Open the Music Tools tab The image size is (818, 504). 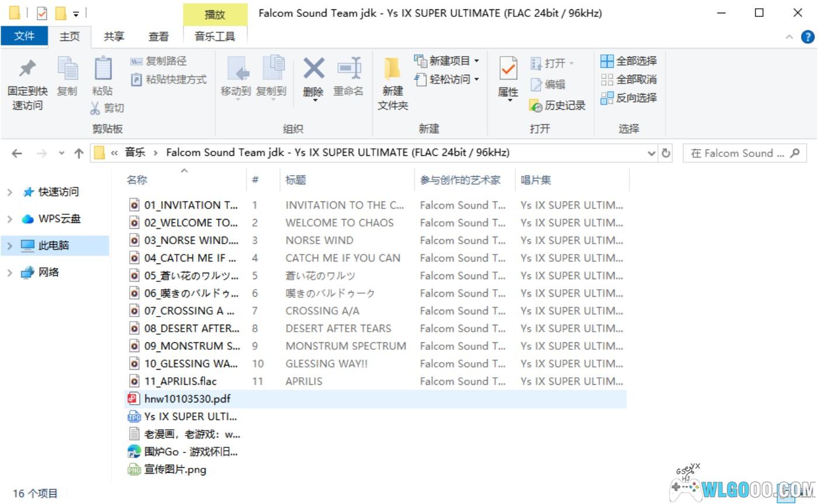pyautogui.click(x=214, y=36)
